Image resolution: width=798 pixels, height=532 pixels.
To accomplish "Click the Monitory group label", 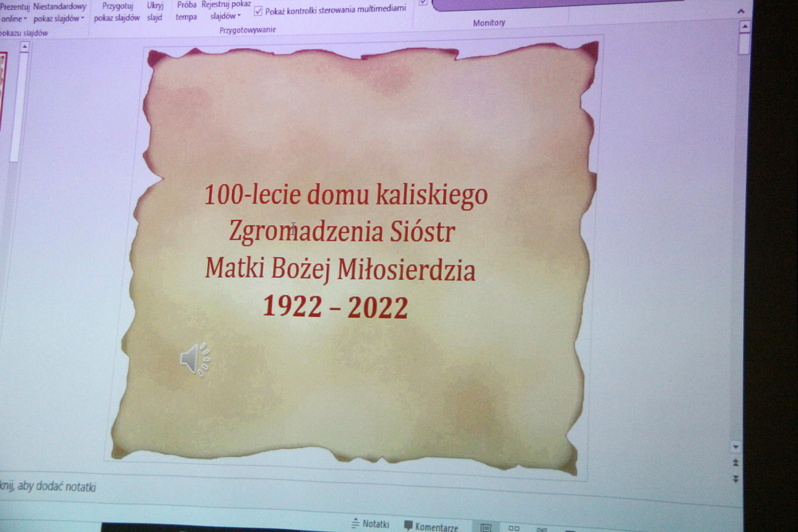I will (x=489, y=23).
